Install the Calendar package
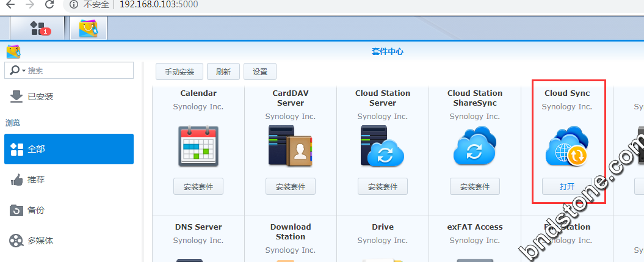The height and width of the screenshot is (262, 644). 198,186
